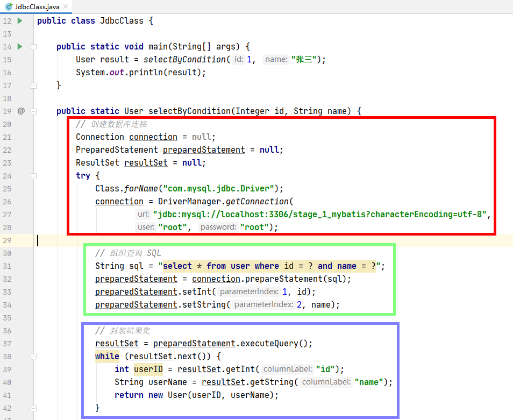Screen dimensions: 513x420
Task: Click 'preparedStatement' variable on line 22
Action: point(204,150)
